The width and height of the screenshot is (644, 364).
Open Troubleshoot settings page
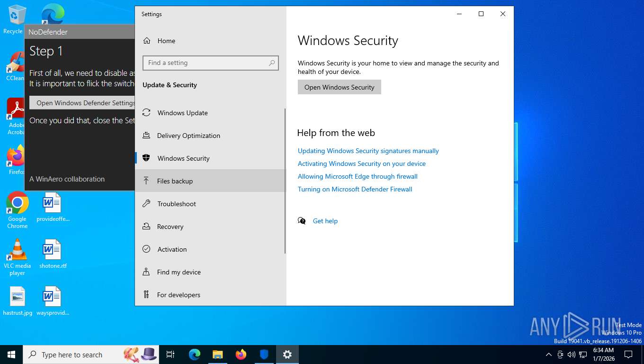point(210,204)
